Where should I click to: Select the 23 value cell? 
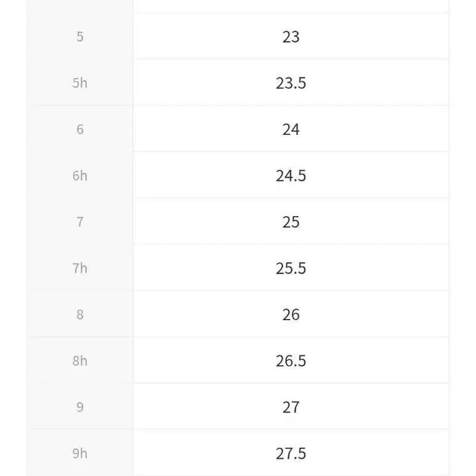[291, 36]
